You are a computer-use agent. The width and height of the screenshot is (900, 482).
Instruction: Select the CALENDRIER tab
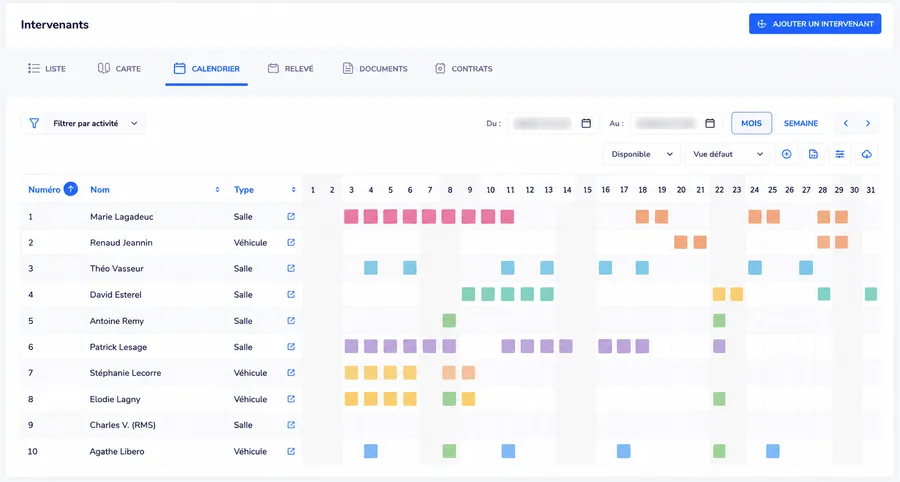point(207,68)
